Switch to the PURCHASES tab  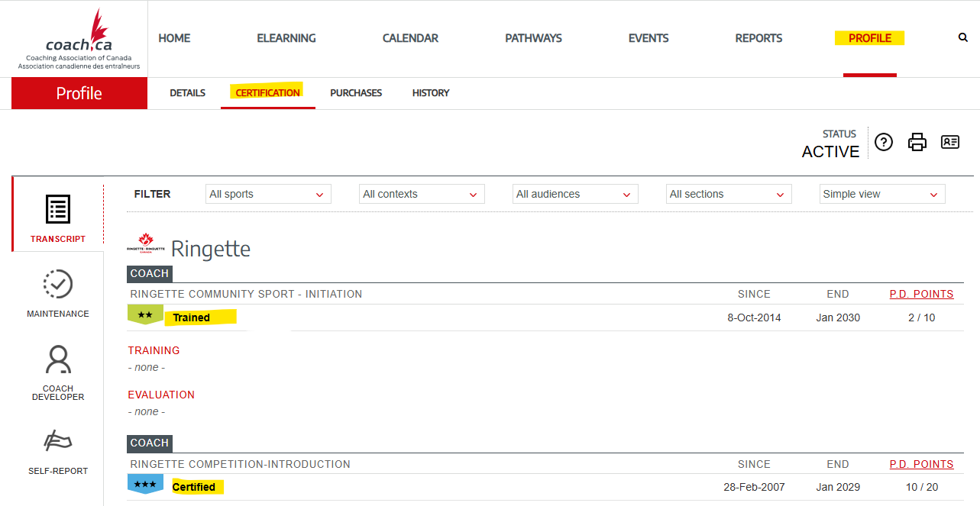click(356, 93)
